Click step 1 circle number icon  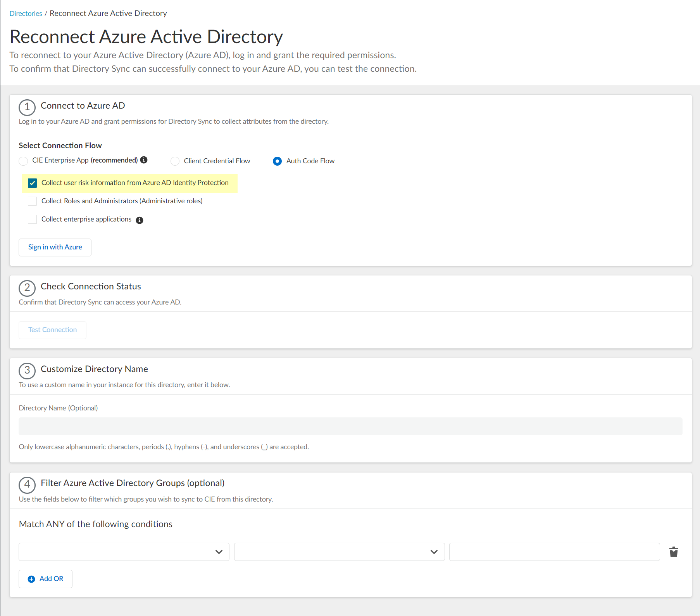27,107
